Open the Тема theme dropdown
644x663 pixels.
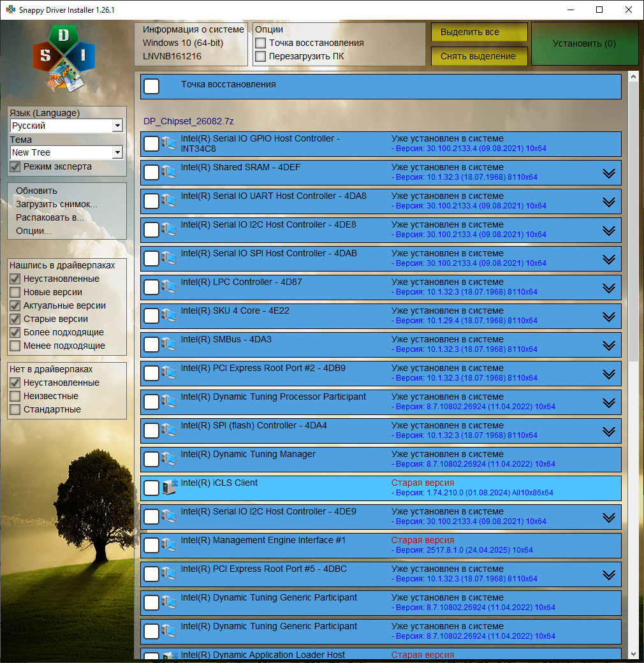click(x=66, y=152)
